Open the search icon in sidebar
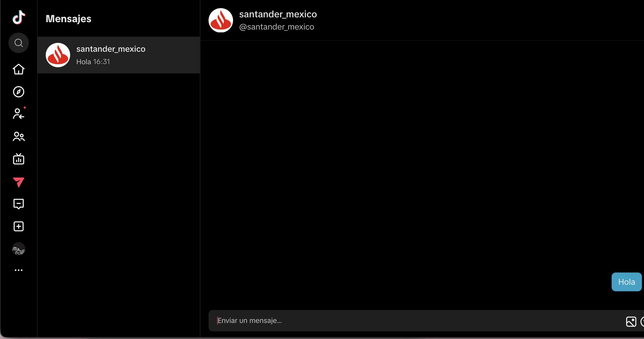Screen dimensions: 644x339 [x=19, y=43]
